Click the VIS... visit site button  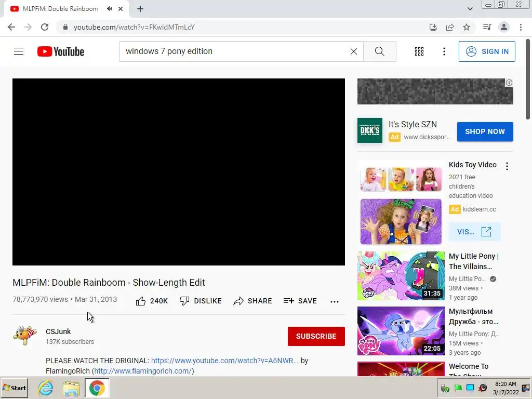(474, 232)
